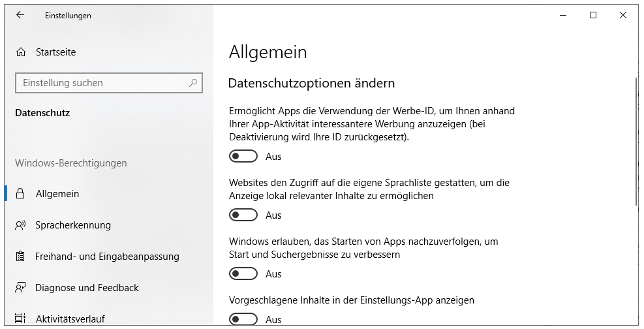Image resolution: width=644 pixels, height=329 pixels.
Task: Click the Spracherkennung icon
Action: [21, 225]
